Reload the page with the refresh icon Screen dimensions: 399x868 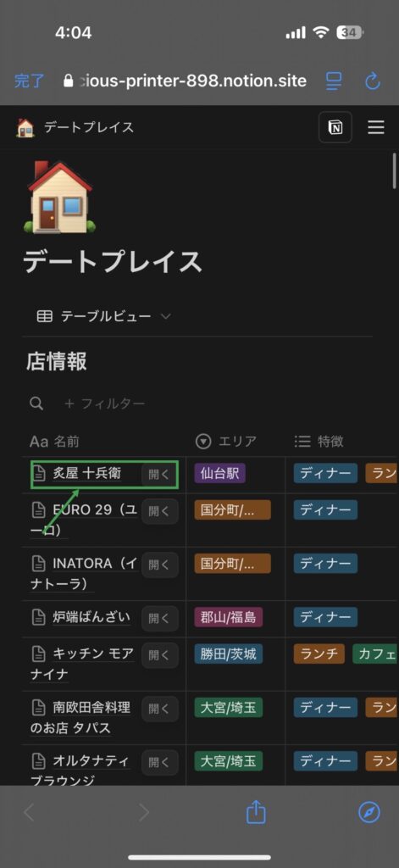[373, 81]
